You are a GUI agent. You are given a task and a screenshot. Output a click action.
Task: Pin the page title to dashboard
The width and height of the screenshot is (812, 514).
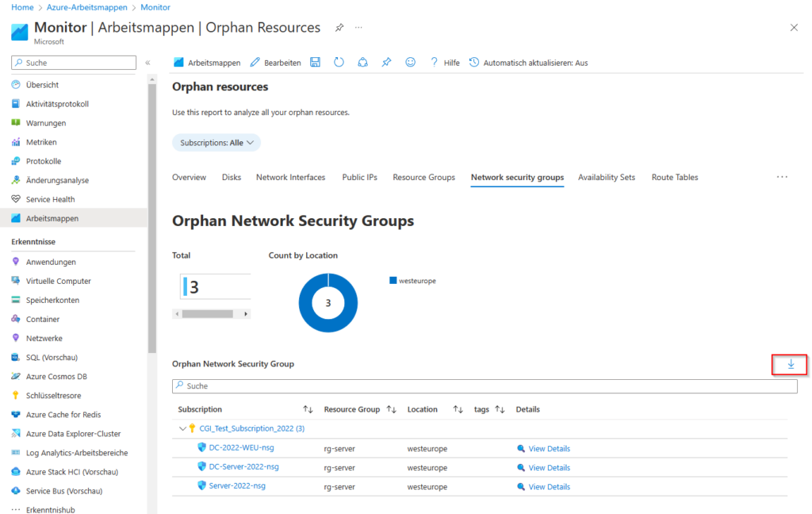pyautogui.click(x=339, y=28)
